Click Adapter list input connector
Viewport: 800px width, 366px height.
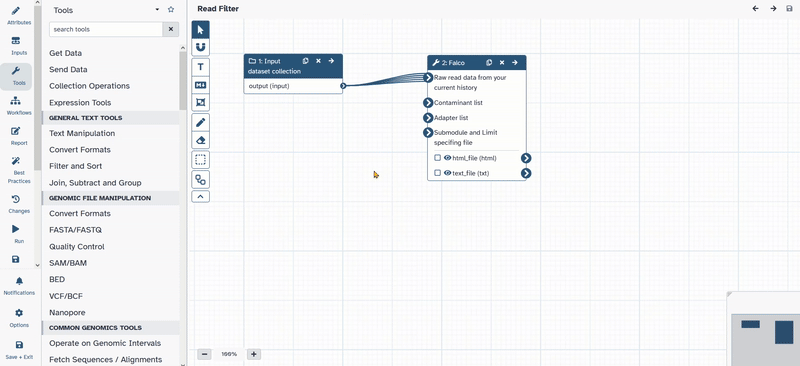[x=428, y=118]
